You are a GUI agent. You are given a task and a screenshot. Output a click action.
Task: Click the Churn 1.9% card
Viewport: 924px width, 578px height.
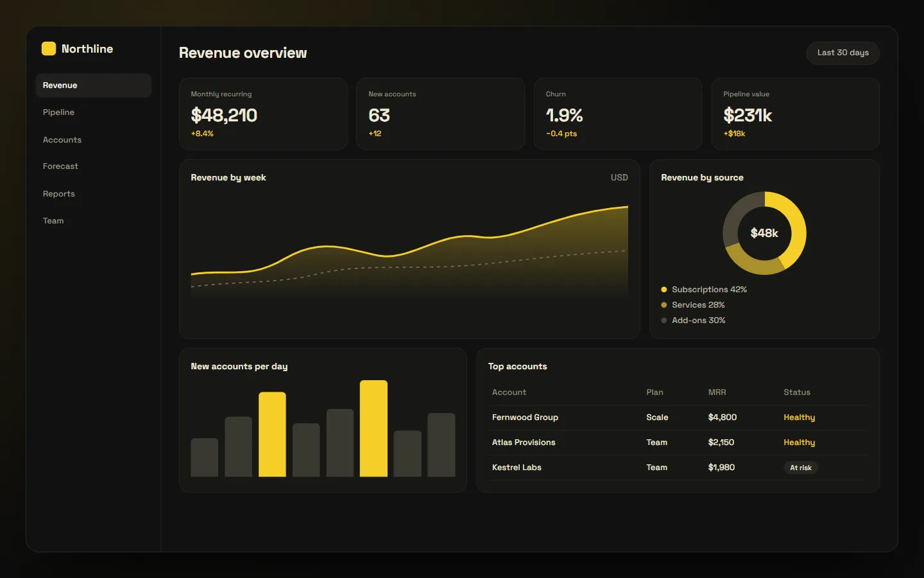point(618,114)
